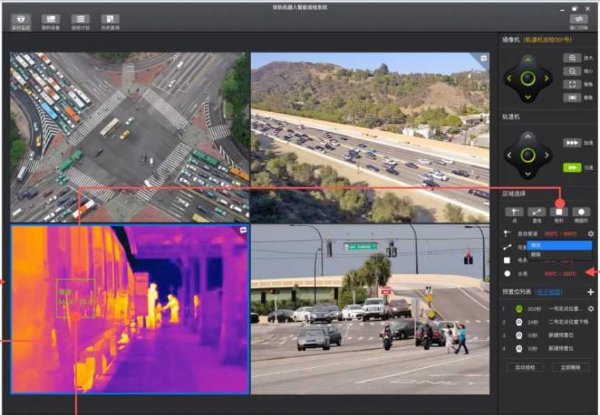
Task: Click the list-style patrol plan toolbar icon
Action: (80, 20)
